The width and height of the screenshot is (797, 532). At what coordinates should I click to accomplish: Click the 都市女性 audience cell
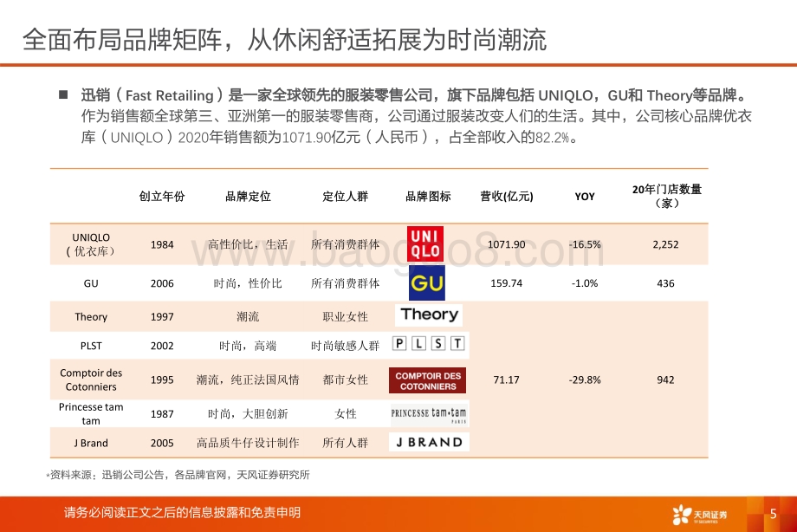pos(345,380)
